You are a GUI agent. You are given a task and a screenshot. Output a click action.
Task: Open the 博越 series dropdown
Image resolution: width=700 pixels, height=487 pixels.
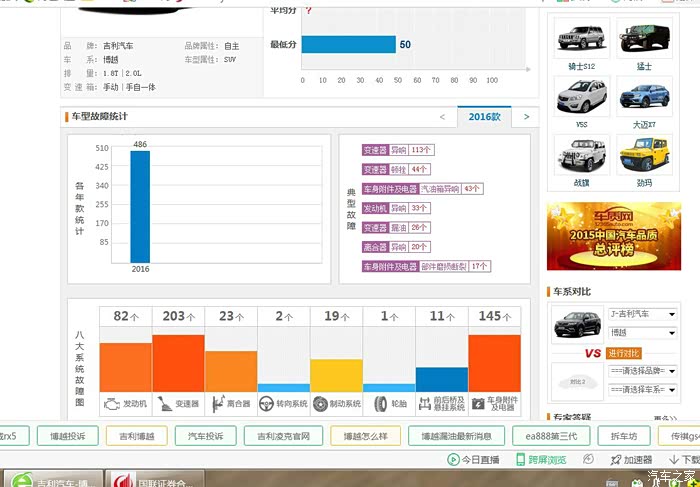point(642,333)
